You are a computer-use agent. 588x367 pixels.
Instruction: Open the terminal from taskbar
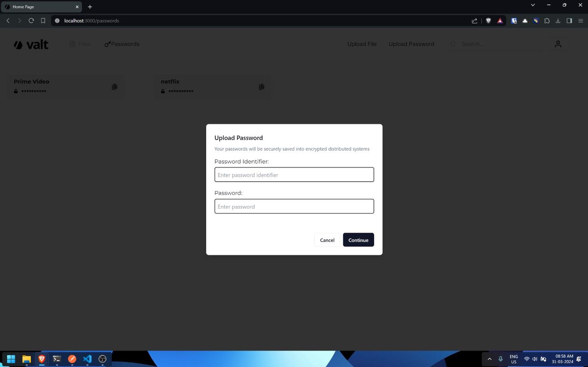click(x=57, y=359)
